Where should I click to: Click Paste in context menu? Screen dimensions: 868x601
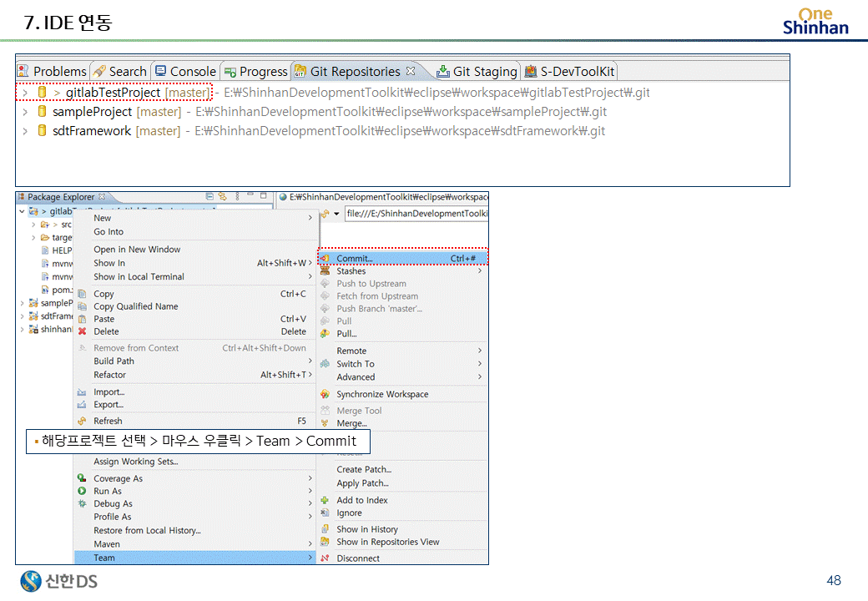click(x=194, y=319)
